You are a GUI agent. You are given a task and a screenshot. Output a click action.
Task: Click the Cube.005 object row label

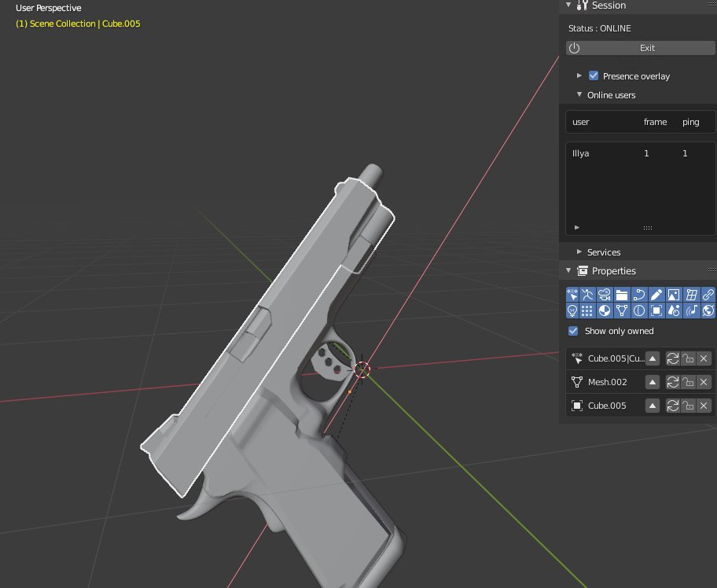[x=607, y=406]
